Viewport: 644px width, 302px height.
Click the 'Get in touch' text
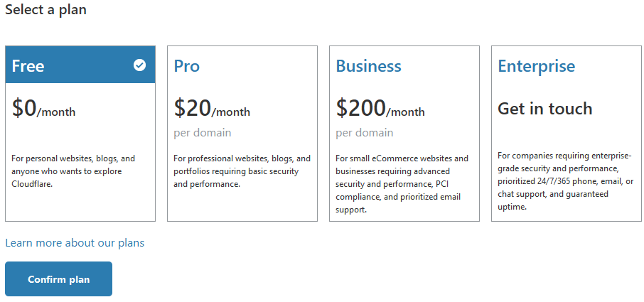coord(544,109)
